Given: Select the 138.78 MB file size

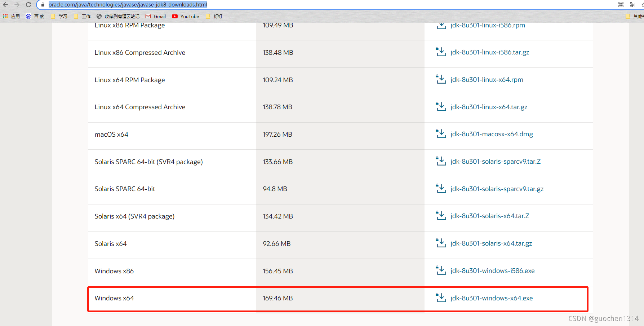Looking at the screenshot, I should coord(277,107).
